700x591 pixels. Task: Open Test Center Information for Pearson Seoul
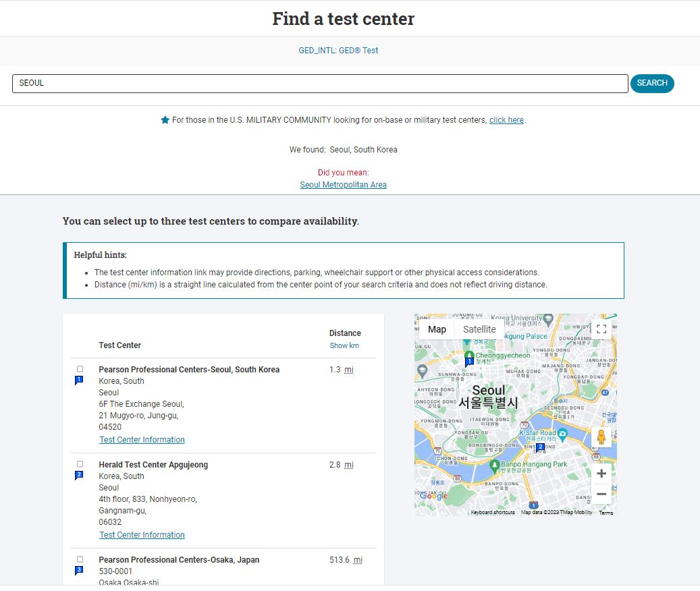(x=142, y=440)
